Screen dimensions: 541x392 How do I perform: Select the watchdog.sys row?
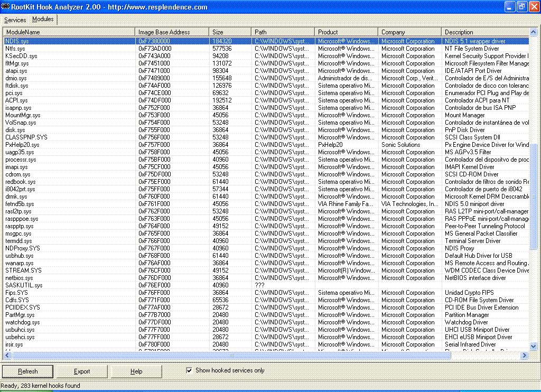[x=266, y=322]
